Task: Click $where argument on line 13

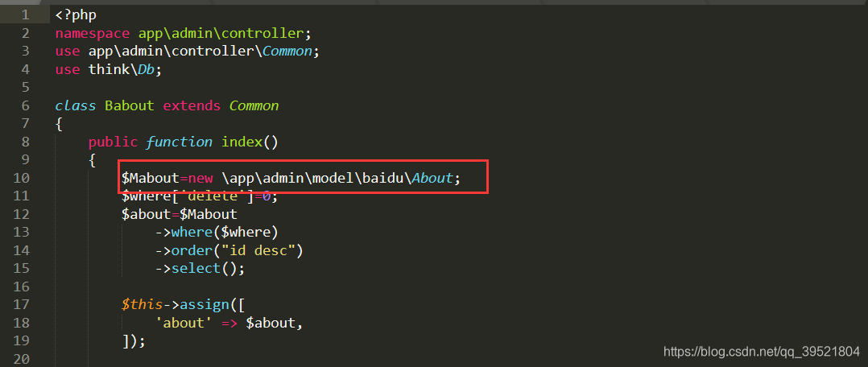Action: pos(246,233)
